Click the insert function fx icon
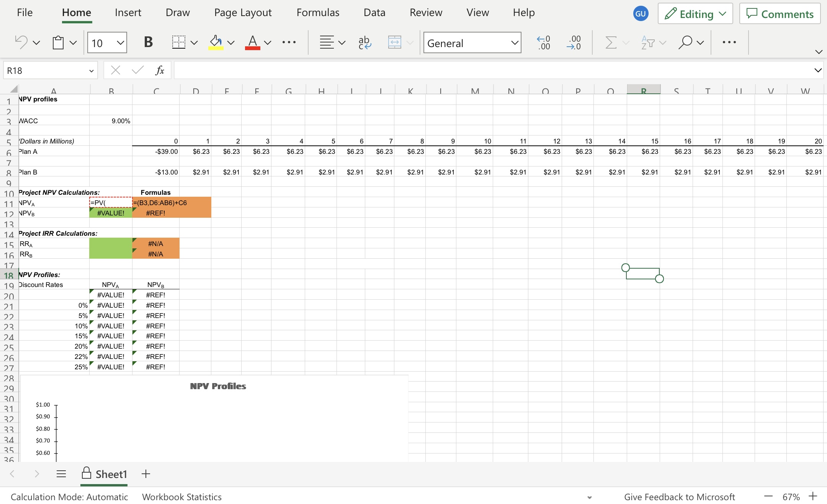This screenshot has width=827, height=504. [x=160, y=70]
